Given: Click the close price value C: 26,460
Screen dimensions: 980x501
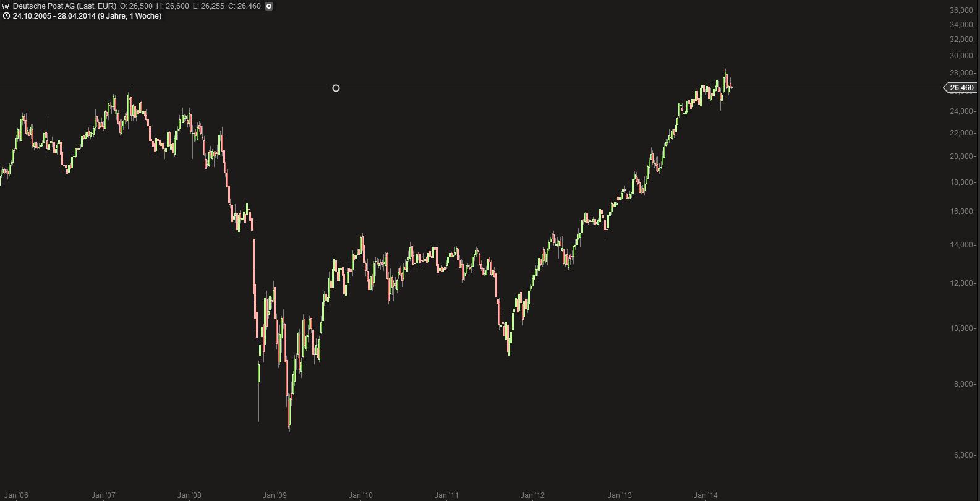Looking at the screenshot, I should click(x=244, y=6).
